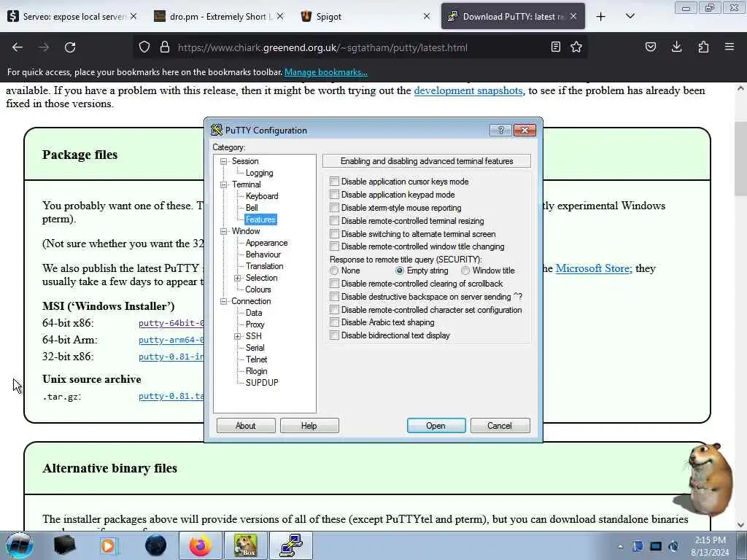
Task: Open the Windows Start orb
Action: [20, 545]
